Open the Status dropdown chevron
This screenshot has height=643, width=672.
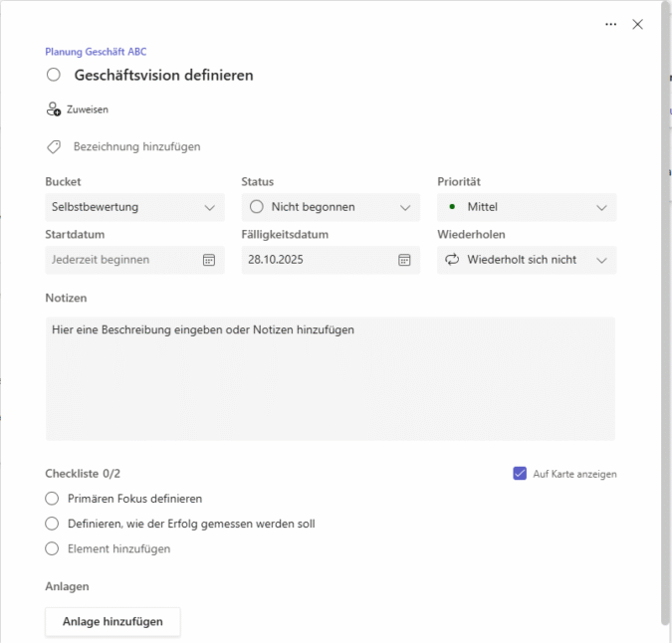point(405,207)
